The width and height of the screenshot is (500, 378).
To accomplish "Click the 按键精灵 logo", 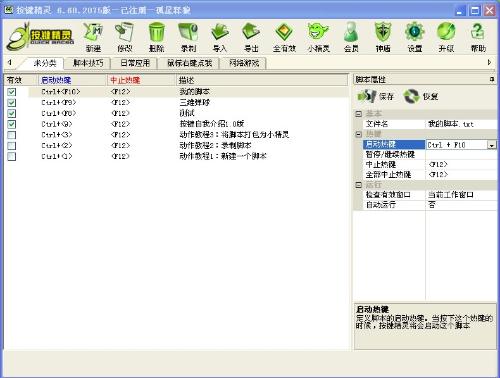I will (41, 36).
